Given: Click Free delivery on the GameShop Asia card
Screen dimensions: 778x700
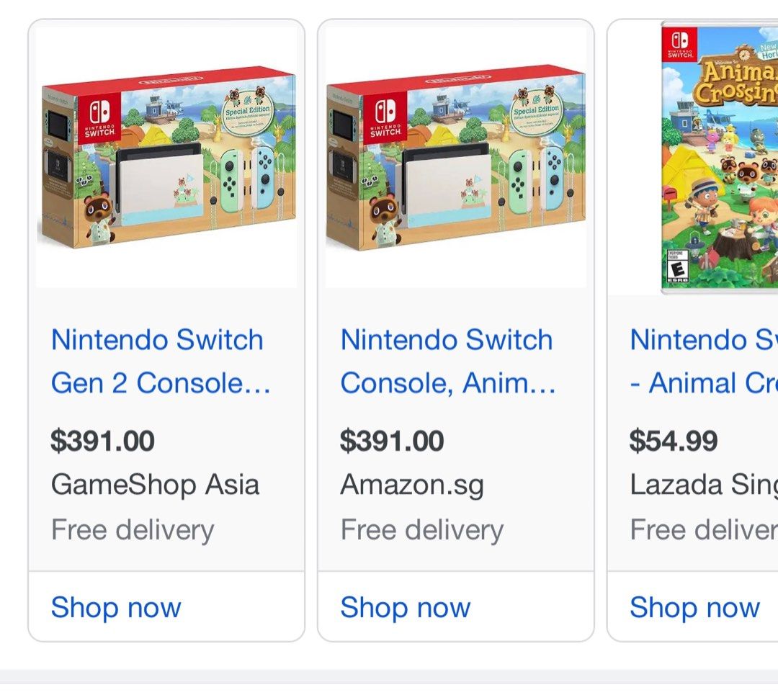Looking at the screenshot, I should point(132,530).
